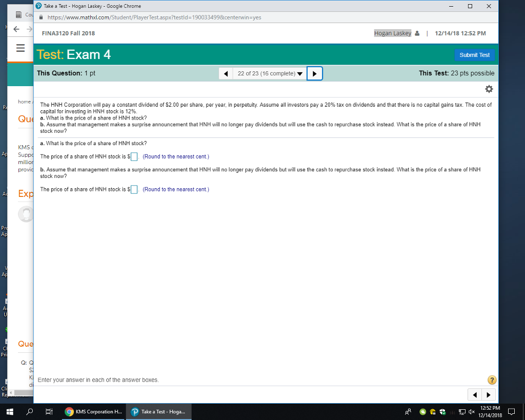This screenshot has height=420, width=525.
Task: Advance with the next question arrow button
Action: click(x=314, y=73)
